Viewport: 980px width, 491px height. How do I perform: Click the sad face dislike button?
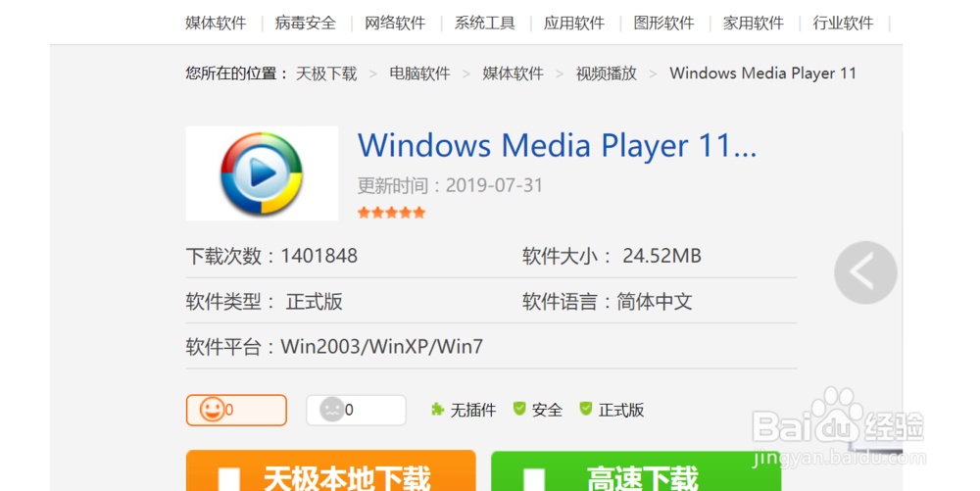(356, 410)
